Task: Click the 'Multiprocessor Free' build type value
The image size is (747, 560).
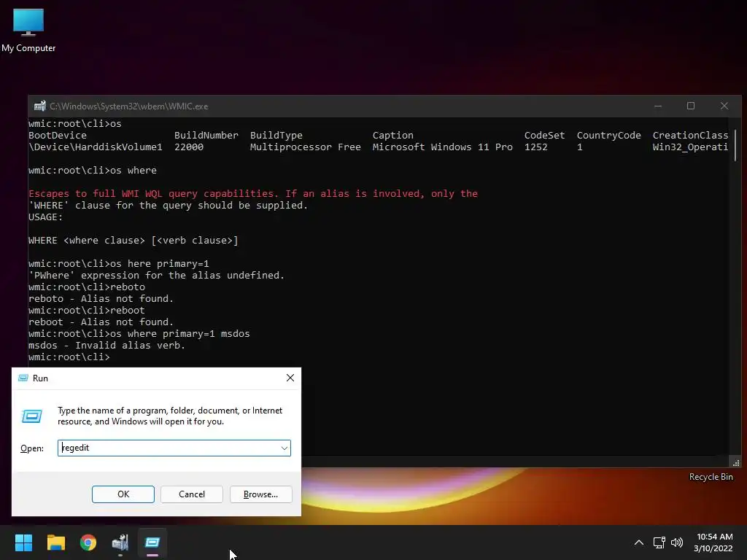Action: (x=306, y=147)
